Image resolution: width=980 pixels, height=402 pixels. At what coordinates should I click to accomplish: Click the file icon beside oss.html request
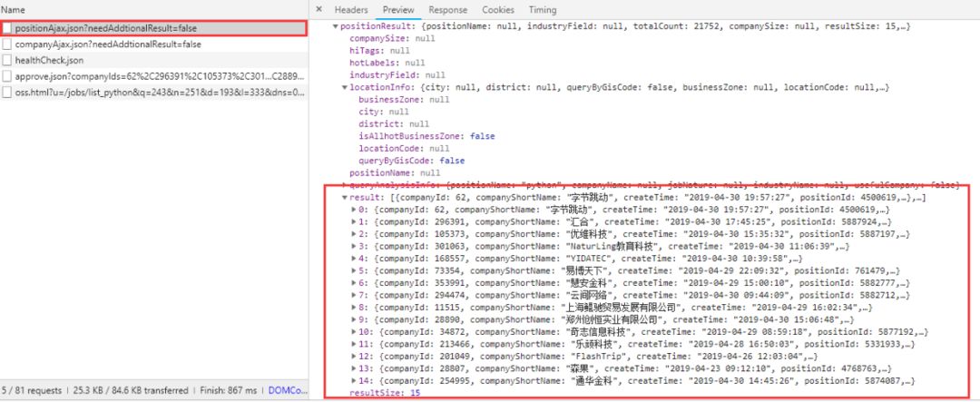tap(8, 92)
